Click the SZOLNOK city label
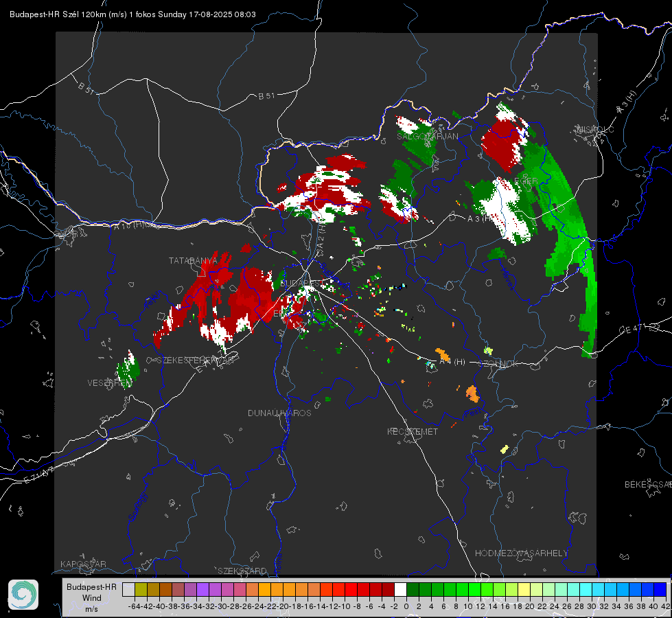672x618 pixels. (499, 364)
